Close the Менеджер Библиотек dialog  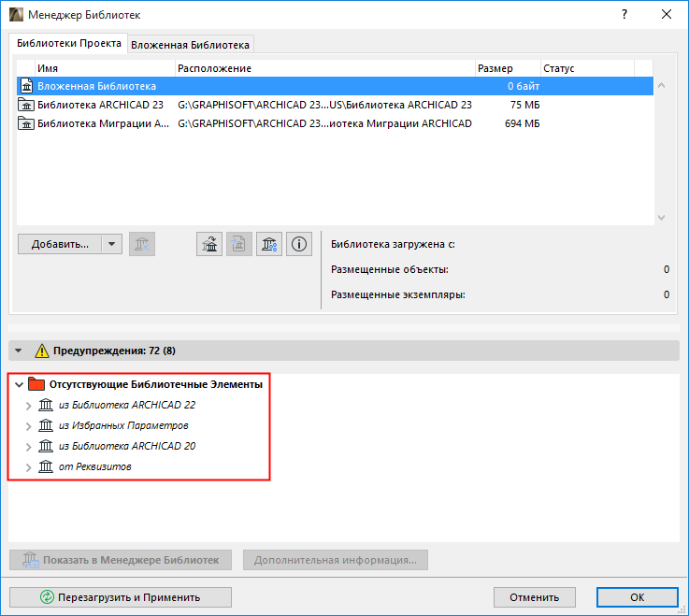click(667, 15)
